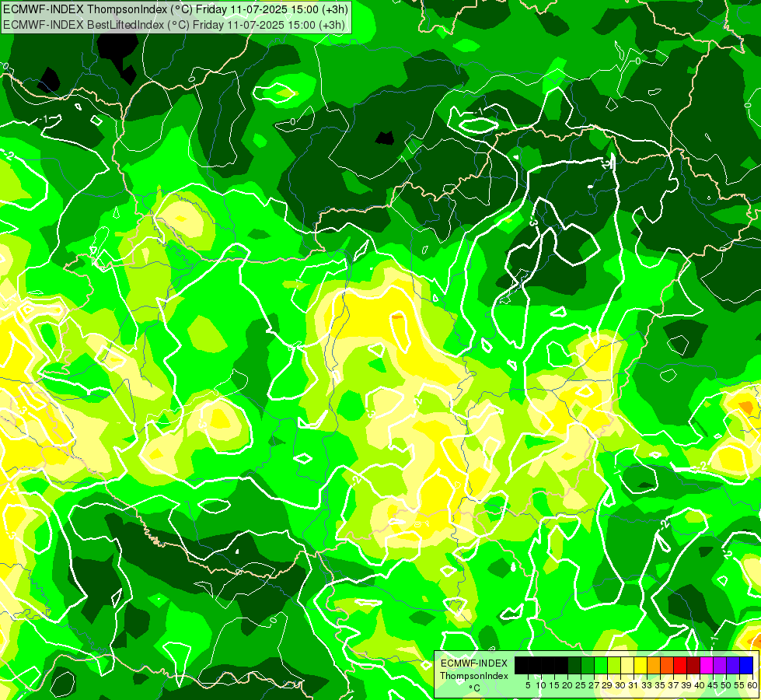The width and height of the screenshot is (761, 700).
Task: Click the legend tick value 50
Action: click(x=727, y=685)
